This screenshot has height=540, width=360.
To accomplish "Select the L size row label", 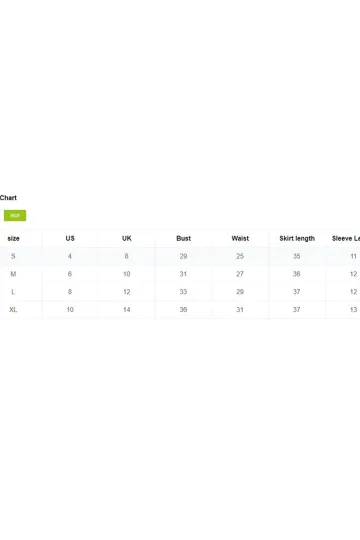I will (13, 292).
